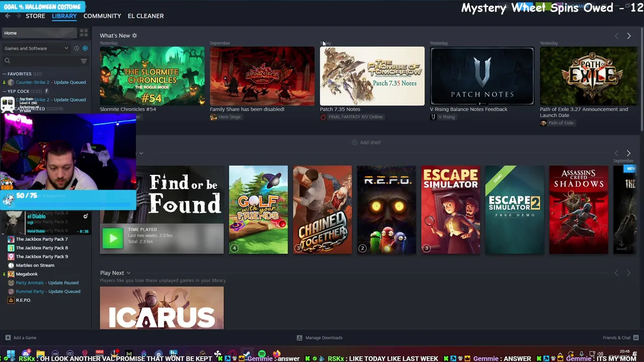Click the Path of Exile game link
The height and width of the screenshot is (362, 644).
coord(561,123)
